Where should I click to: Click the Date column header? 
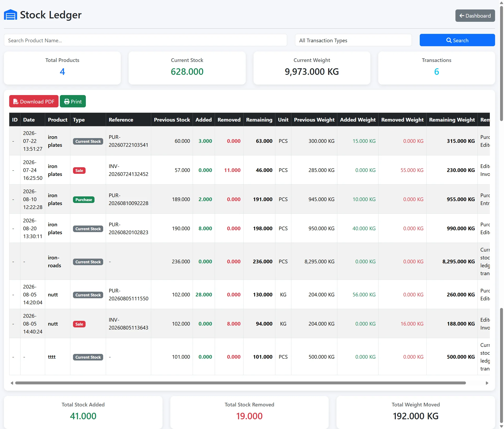coord(33,120)
